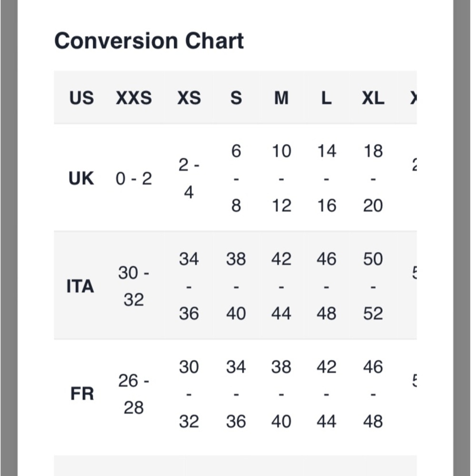
Task: Click the ITA 46 - 48 cell
Action: pyautogui.click(x=327, y=286)
